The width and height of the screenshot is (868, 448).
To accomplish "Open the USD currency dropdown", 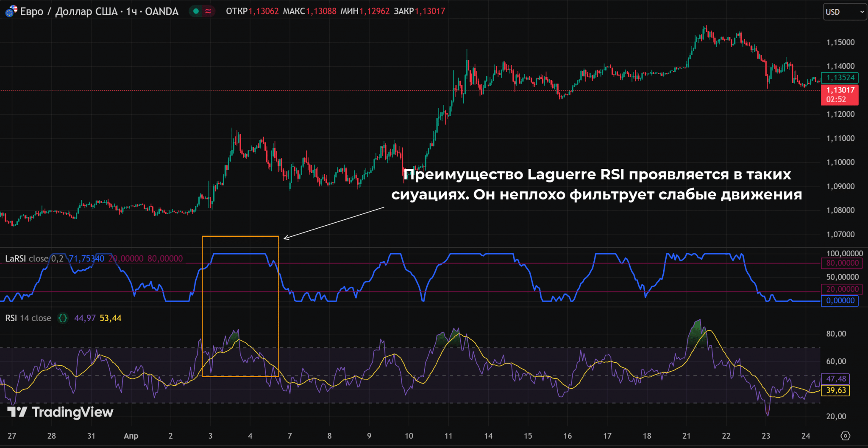I will [x=844, y=12].
